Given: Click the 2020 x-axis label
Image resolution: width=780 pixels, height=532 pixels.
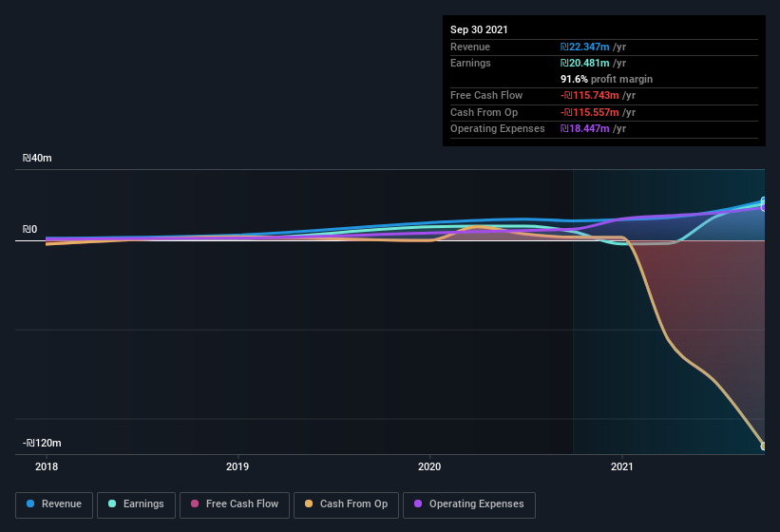Looking at the screenshot, I should (x=429, y=466).
